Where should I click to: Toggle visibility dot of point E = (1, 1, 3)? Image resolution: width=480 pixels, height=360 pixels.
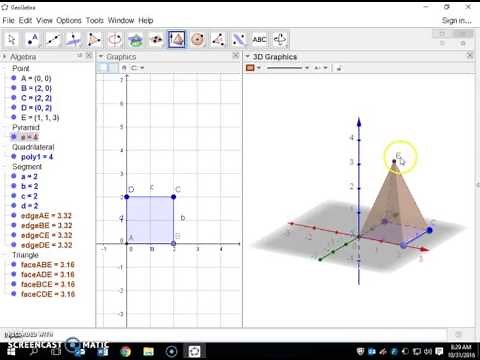click(x=14, y=117)
